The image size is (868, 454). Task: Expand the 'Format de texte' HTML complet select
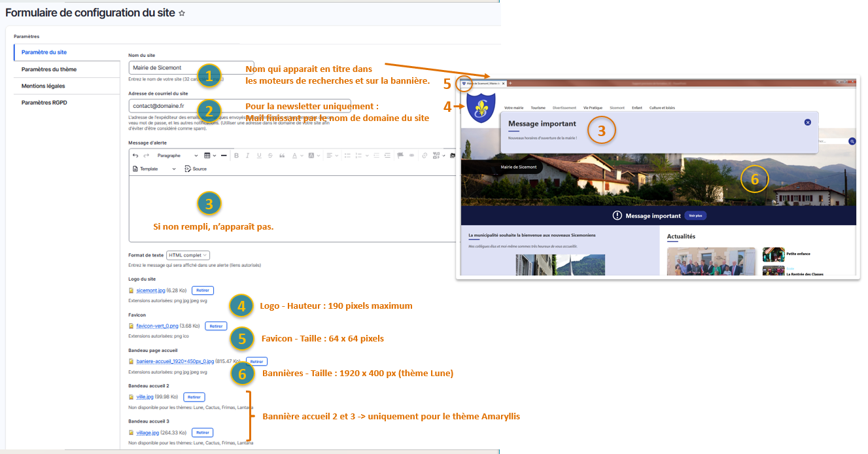[x=188, y=255]
